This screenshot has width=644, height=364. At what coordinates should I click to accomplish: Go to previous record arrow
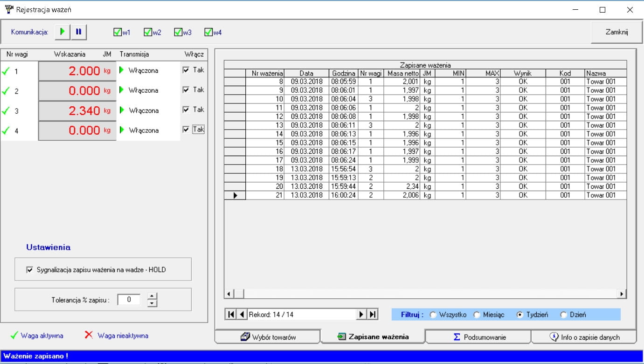tap(242, 315)
